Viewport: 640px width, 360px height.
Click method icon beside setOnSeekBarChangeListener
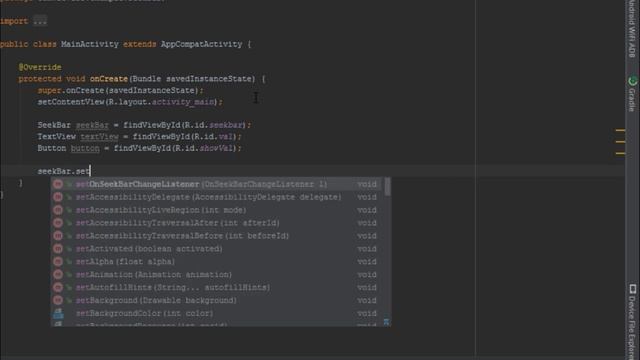point(58,184)
